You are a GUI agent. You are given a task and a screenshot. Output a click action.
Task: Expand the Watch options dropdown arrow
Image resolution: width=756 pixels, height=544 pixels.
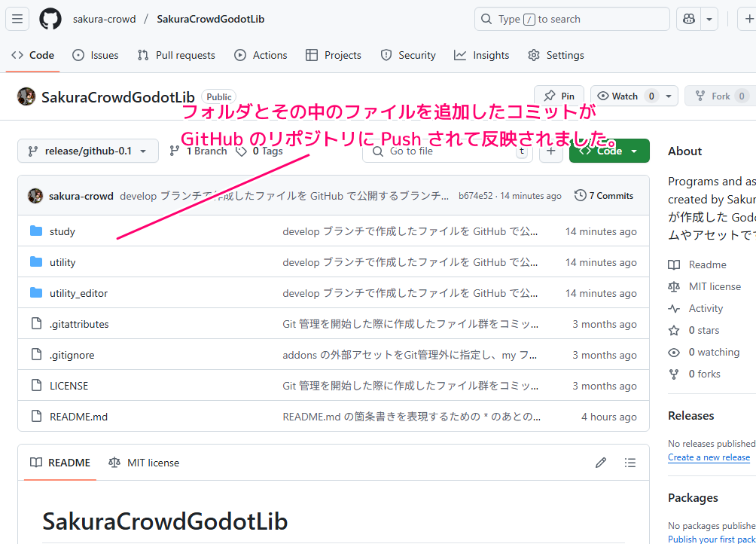669,96
